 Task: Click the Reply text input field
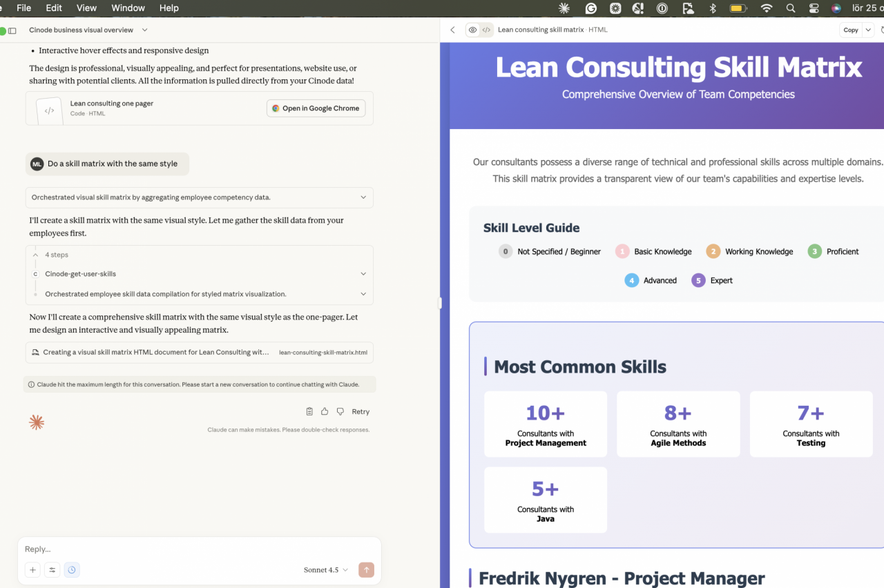click(193, 549)
